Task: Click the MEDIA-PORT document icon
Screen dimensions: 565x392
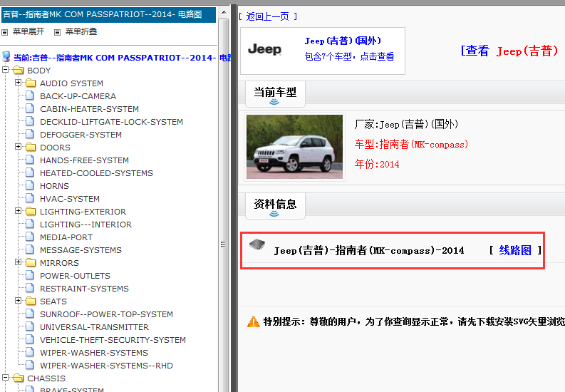Action: [30, 237]
